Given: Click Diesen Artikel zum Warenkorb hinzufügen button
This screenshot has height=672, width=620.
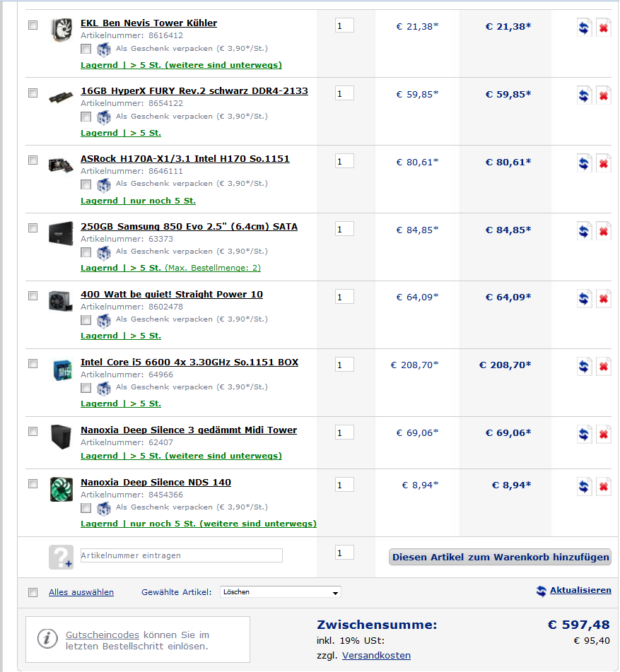Looking at the screenshot, I should point(500,557).
